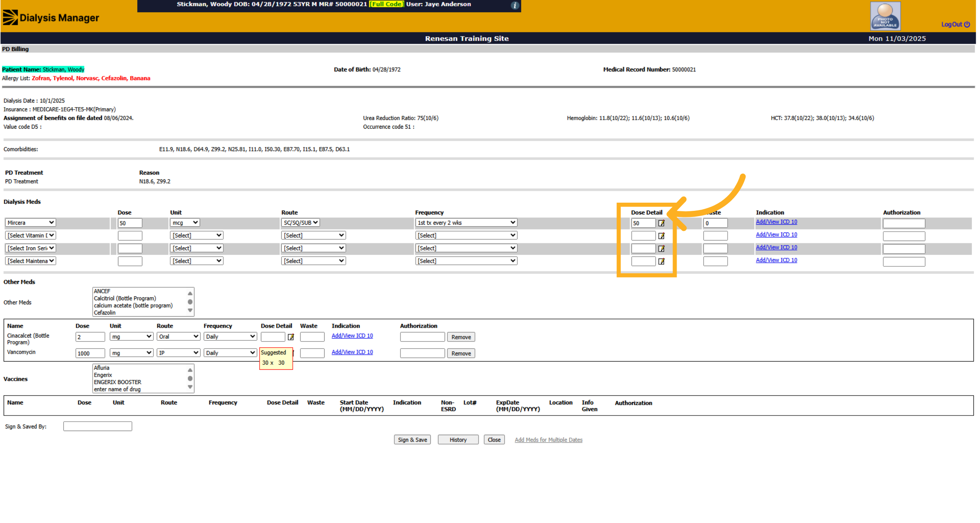The width and height of the screenshot is (980, 523).
Task: Open the info icon in patient header
Action: (x=515, y=5)
